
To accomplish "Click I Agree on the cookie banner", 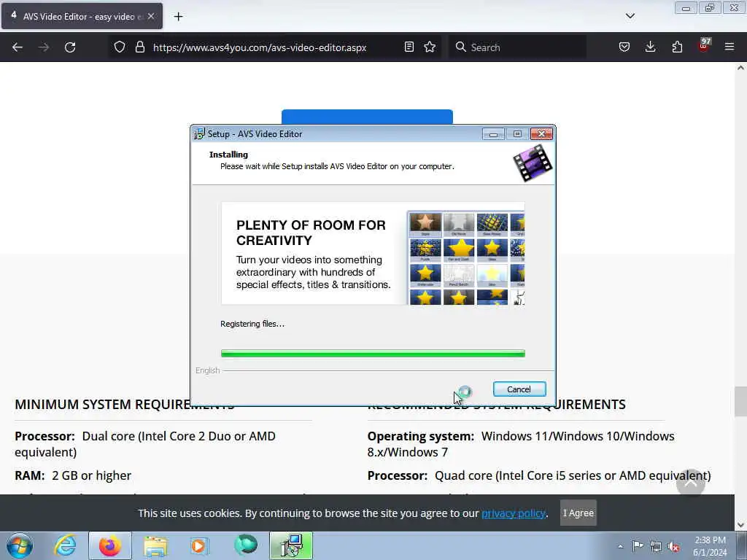I will click(x=578, y=513).
